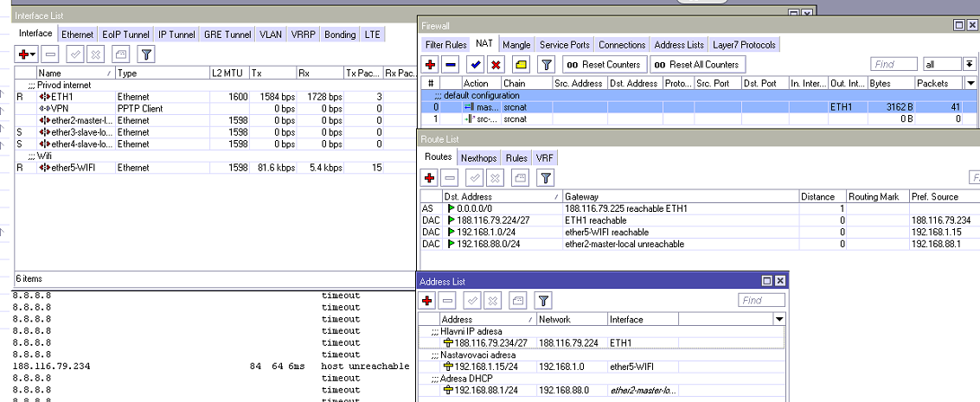Click comment button in Route List
The image size is (980, 402).
[522, 178]
